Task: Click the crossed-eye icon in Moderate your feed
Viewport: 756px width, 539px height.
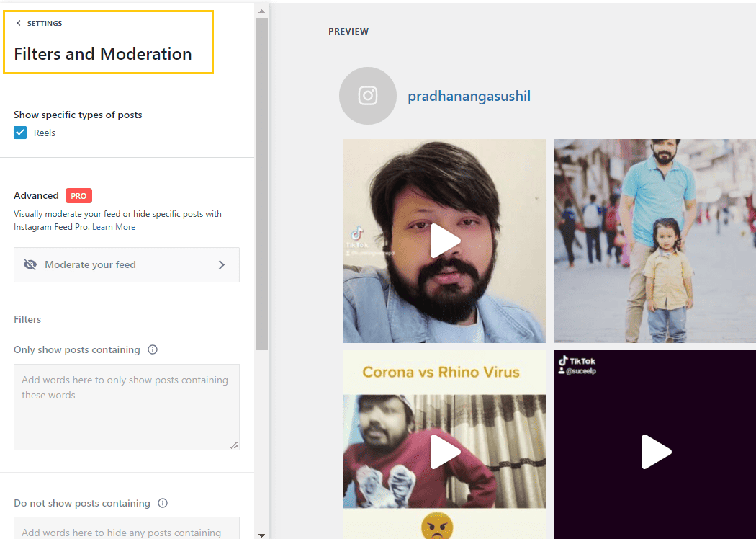Action: pos(30,264)
